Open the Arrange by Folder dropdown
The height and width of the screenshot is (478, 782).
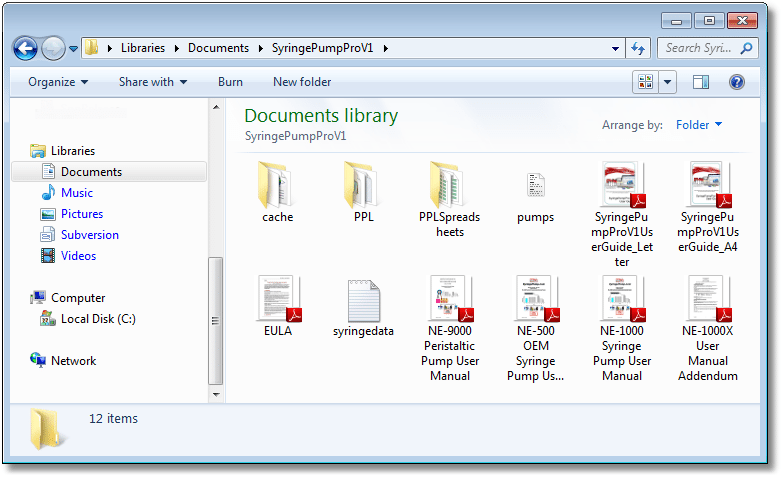(x=699, y=124)
